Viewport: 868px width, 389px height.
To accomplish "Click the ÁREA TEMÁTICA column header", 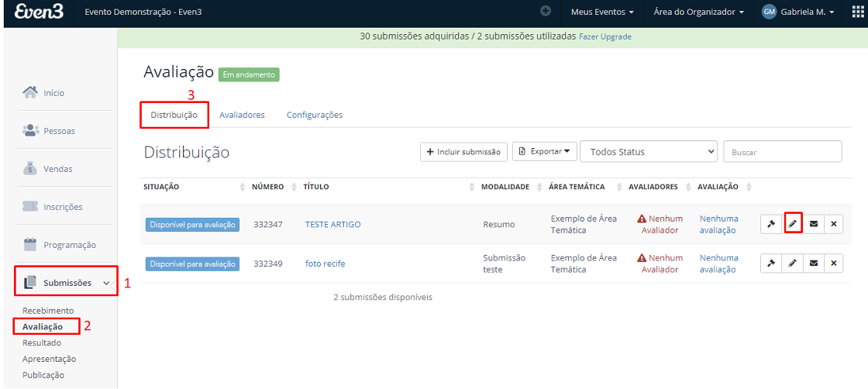I will pyautogui.click(x=577, y=187).
